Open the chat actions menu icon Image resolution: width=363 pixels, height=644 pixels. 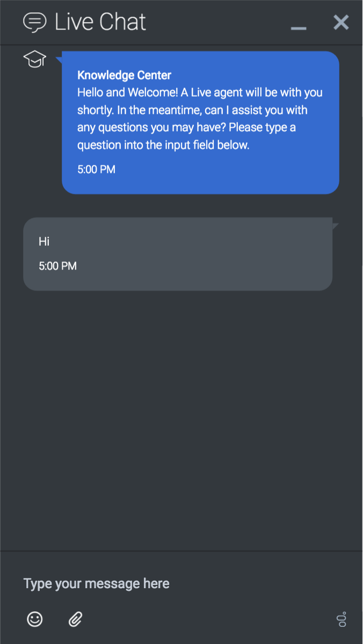(x=342, y=619)
